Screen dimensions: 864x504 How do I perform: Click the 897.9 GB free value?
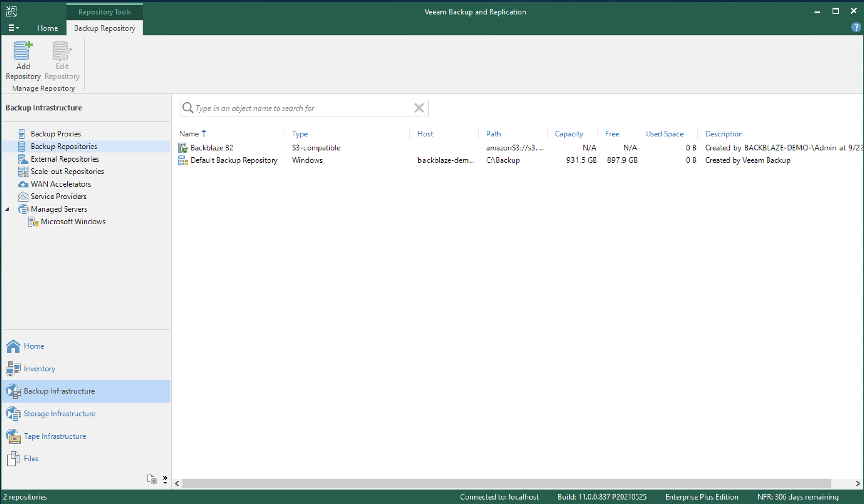(x=622, y=160)
